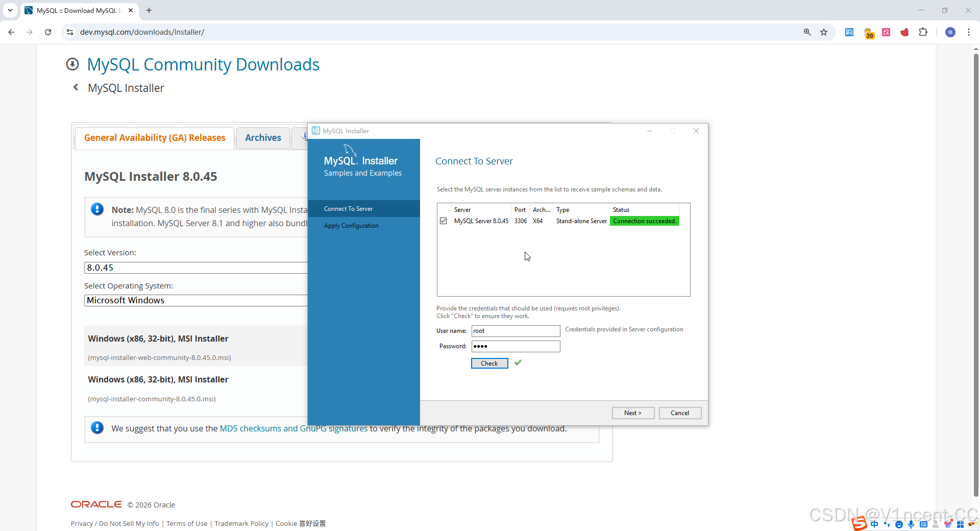Open the blue shopping extension icon
This screenshot has height=531, width=980.
[849, 32]
